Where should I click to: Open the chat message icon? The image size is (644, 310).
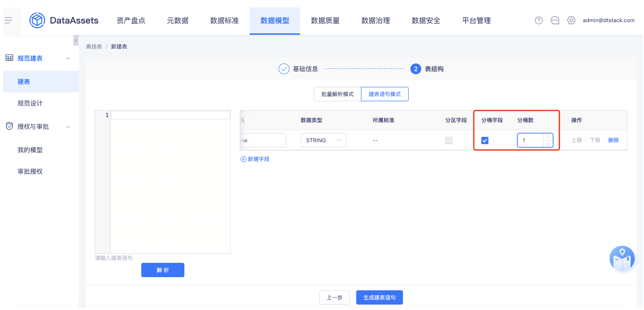(555, 20)
